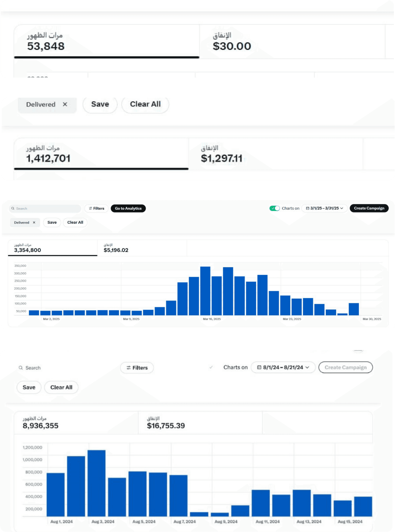Remove the Delivered chip in the March 2025 panel
The image size is (395, 532).
click(34, 222)
